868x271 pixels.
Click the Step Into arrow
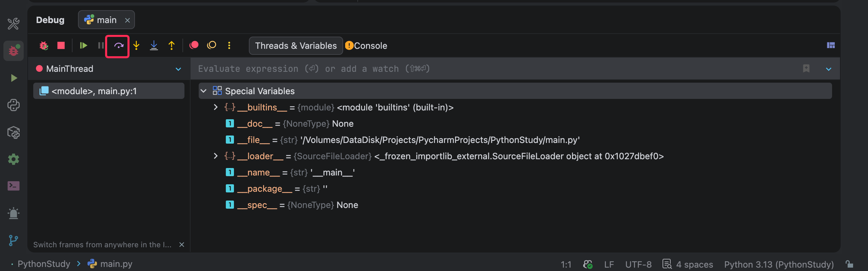coord(136,45)
